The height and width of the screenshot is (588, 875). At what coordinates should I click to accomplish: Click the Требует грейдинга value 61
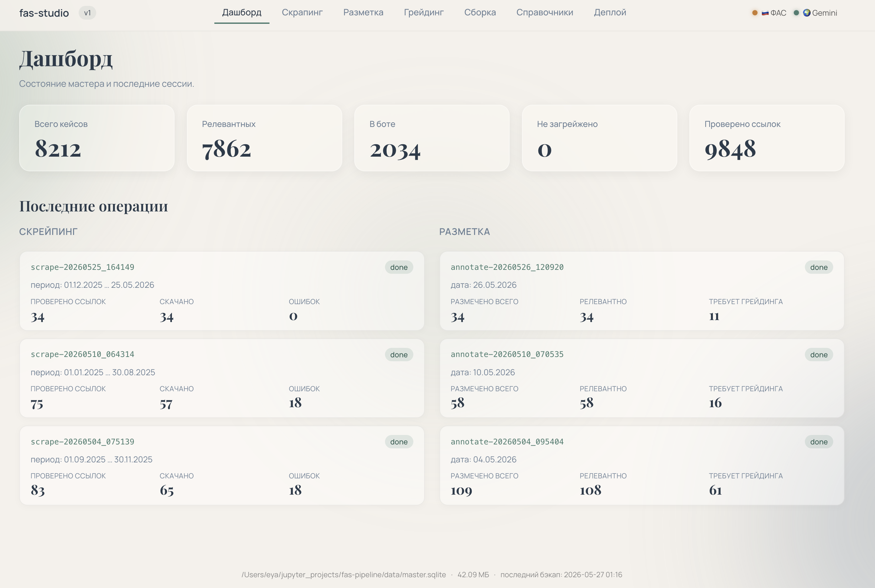click(715, 490)
